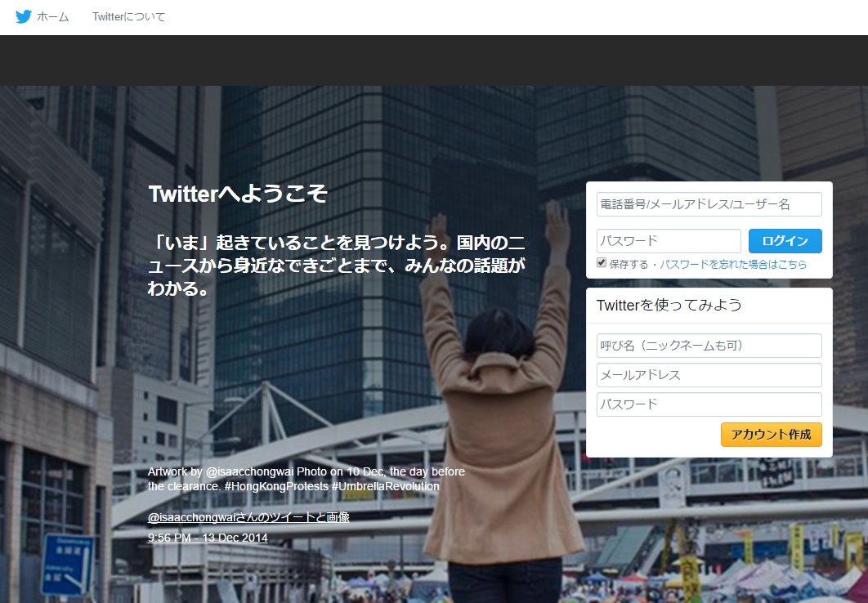Viewport: 868px width, 603px height.
Task: Focus the メールアドレス signup field
Action: coord(709,375)
